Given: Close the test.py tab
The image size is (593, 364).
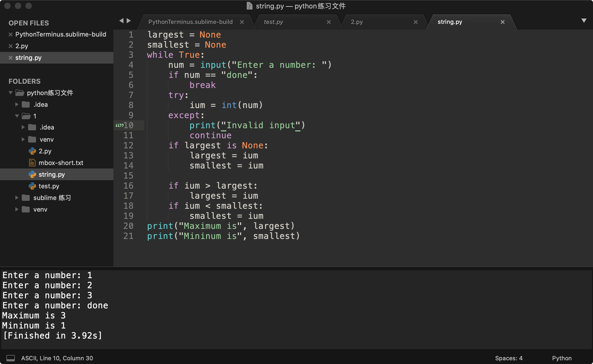Looking at the screenshot, I should 329,22.
